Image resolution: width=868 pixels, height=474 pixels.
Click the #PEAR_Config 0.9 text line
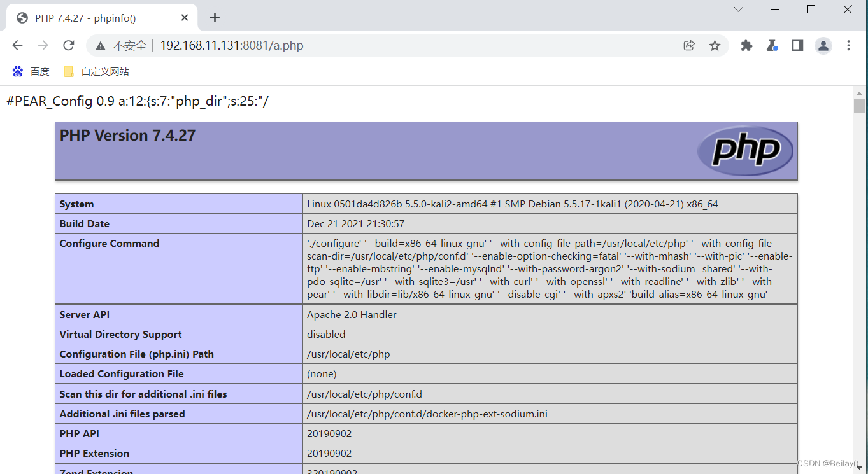tap(138, 101)
